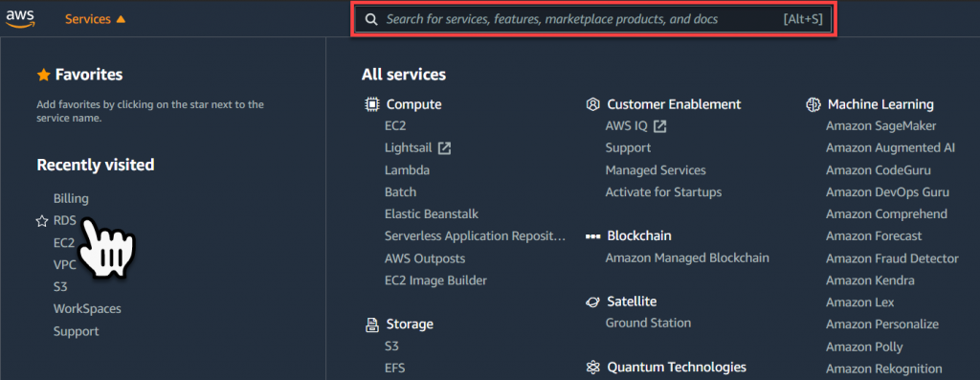This screenshot has width=980, height=380.
Task: Open Amazon Personalize
Action: pyautogui.click(x=882, y=324)
